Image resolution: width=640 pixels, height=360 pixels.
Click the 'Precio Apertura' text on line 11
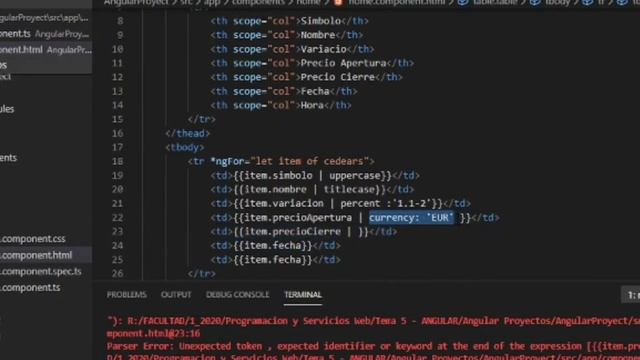point(343,63)
